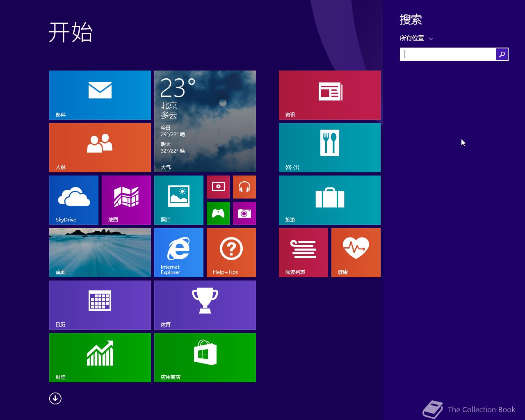The image size is (525, 420).
Task: Open the 旅游 travel suitcase tile
Action: 330,200
